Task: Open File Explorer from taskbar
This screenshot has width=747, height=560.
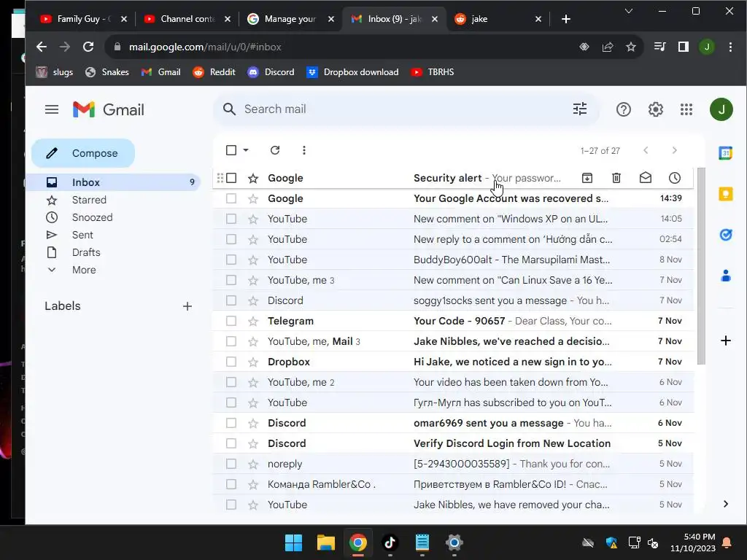Action: point(326,542)
